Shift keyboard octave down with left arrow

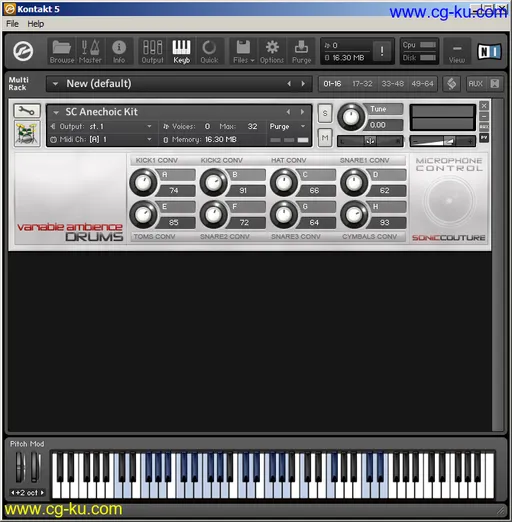pyautogui.click(x=13, y=493)
